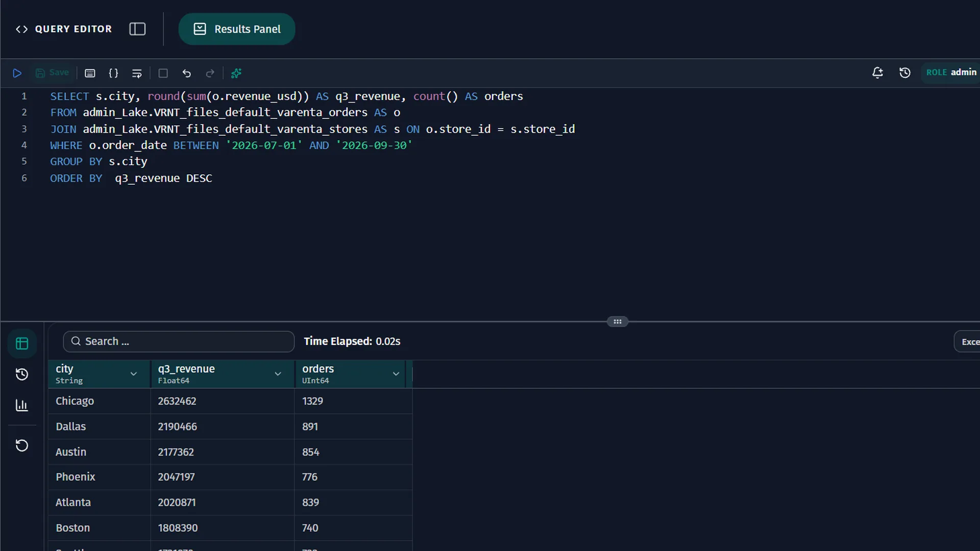The image size is (980, 551).
Task: Click the stop square icon
Action: tap(163, 73)
